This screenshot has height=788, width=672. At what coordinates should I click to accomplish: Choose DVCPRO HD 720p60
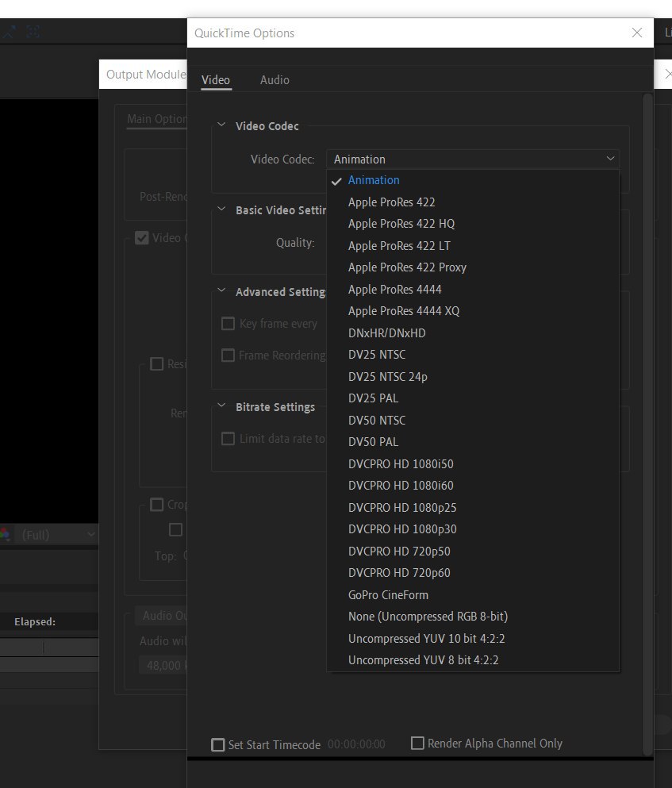[473, 573]
